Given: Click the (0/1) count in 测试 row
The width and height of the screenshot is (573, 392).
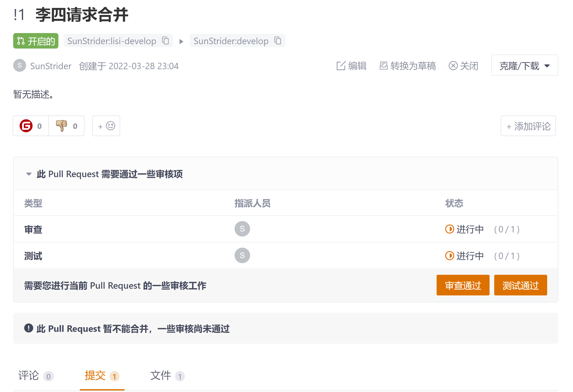Looking at the screenshot, I should click(x=507, y=256).
